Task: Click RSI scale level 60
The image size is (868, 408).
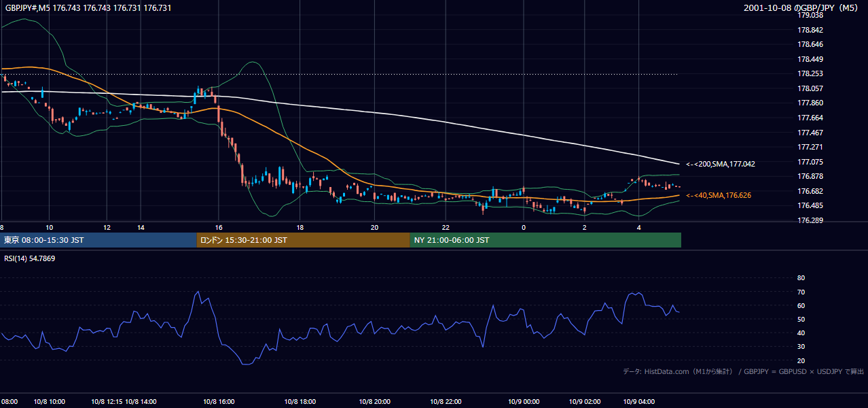Action: (x=801, y=305)
